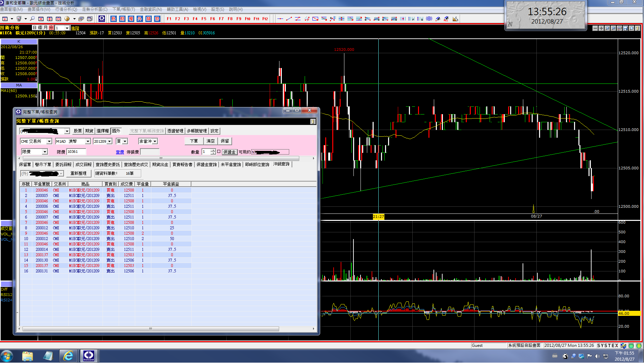Screen dimensions: 644x364
Task: Click the eraser delete-one drawing tool
Action: click(438, 19)
